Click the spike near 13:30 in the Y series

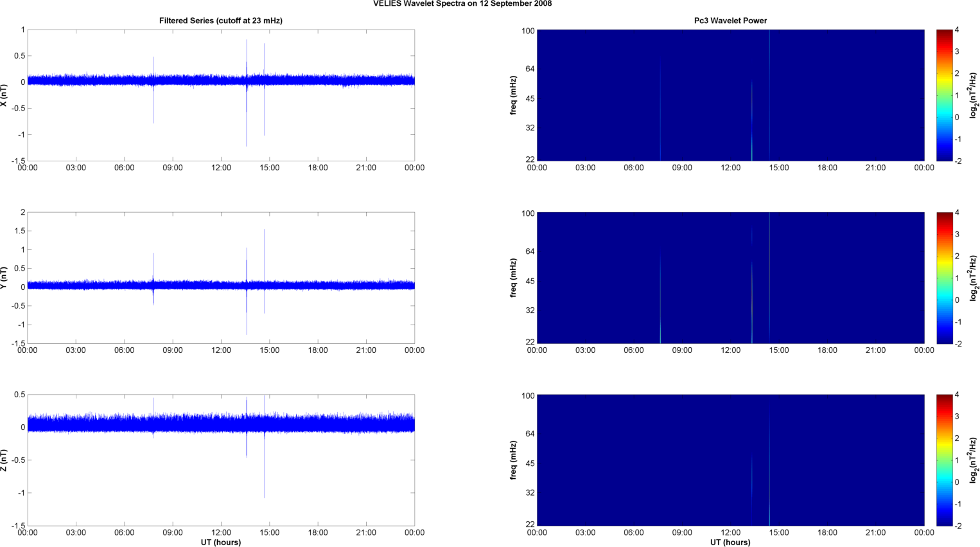(247, 291)
